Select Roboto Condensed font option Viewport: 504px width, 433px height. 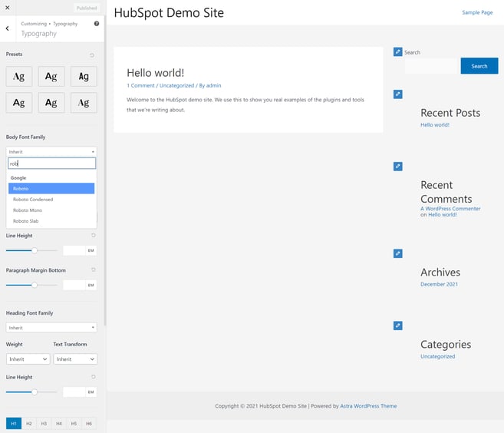click(51, 200)
